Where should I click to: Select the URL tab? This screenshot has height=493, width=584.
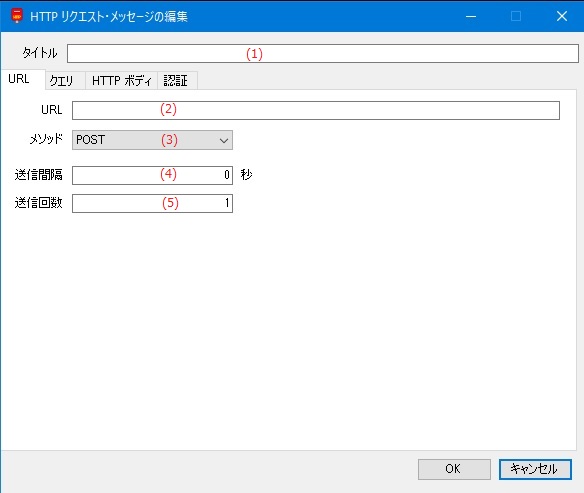[19, 79]
